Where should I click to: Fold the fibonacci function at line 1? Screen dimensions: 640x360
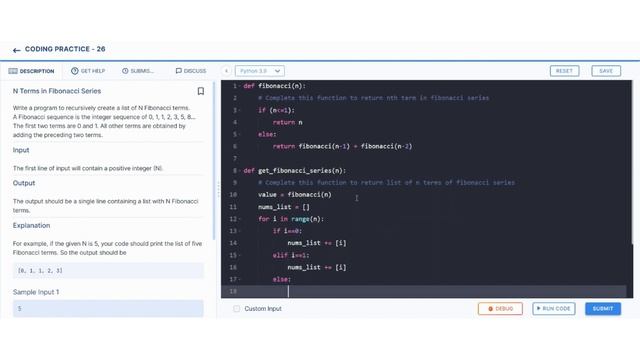click(x=240, y=86)
